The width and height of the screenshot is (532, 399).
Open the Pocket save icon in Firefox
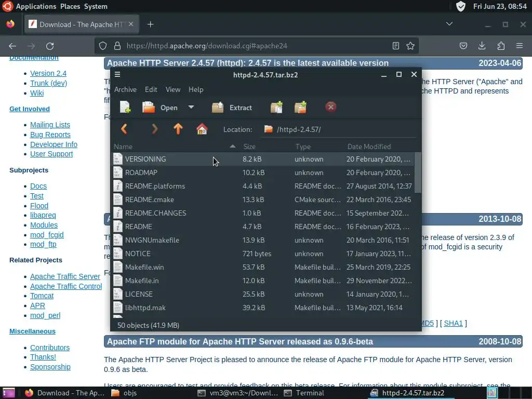463,46
